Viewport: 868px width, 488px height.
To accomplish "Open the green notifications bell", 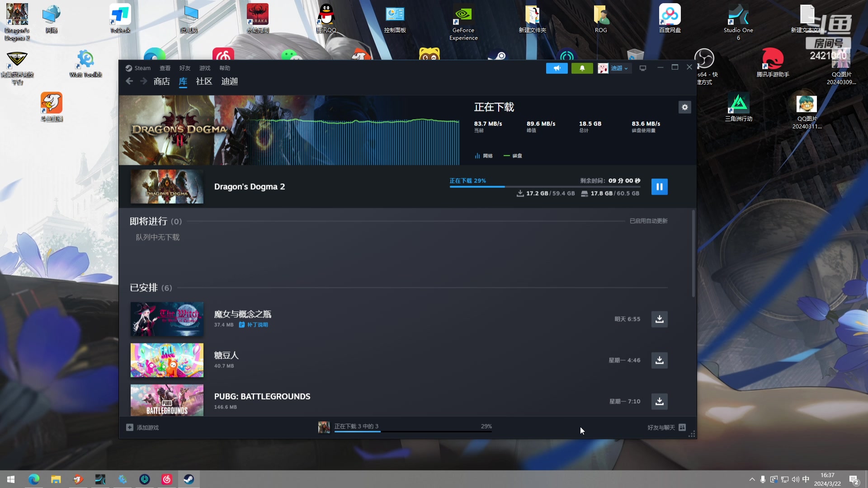I will pyautogui.click(x=582, y=68).
